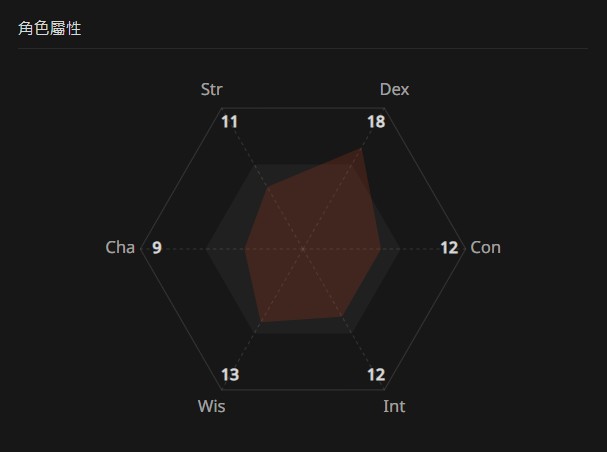The height and width of the screenshot is (452, 607).
Task: Click the red polygon's Dex data vertex
Action: click(361, 148)
